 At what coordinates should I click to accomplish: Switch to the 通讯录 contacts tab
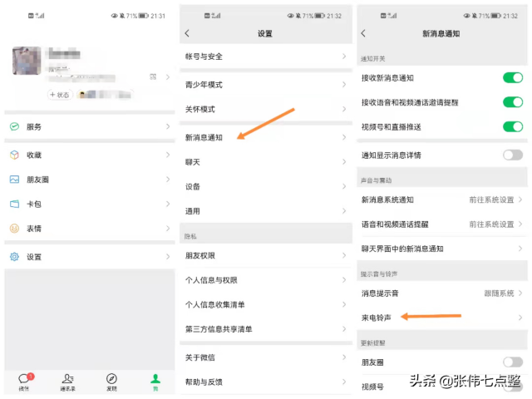coord(68,382)
